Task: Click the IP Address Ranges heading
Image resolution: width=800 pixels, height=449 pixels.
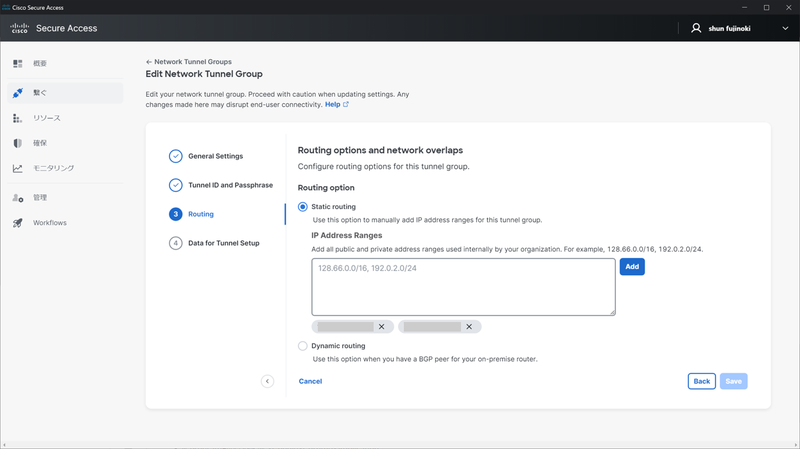Action: click(x=347, y=235)
